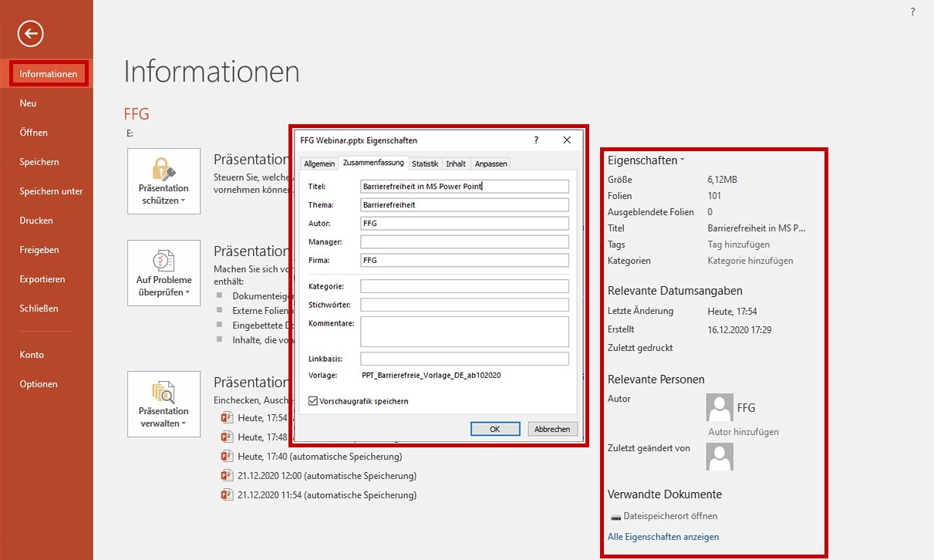Click Dateispeicherort öffnen link
The image size is (934, 560).
coord(670,516)
